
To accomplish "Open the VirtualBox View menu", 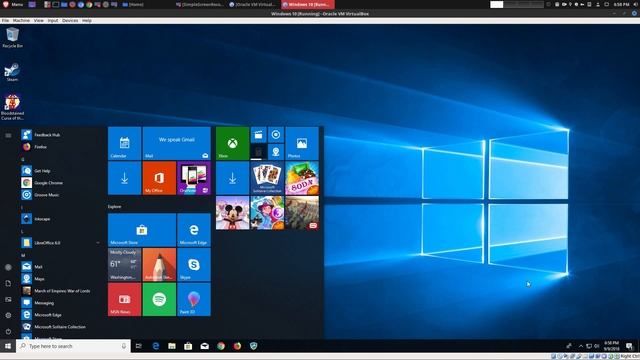I will point(39,20).
